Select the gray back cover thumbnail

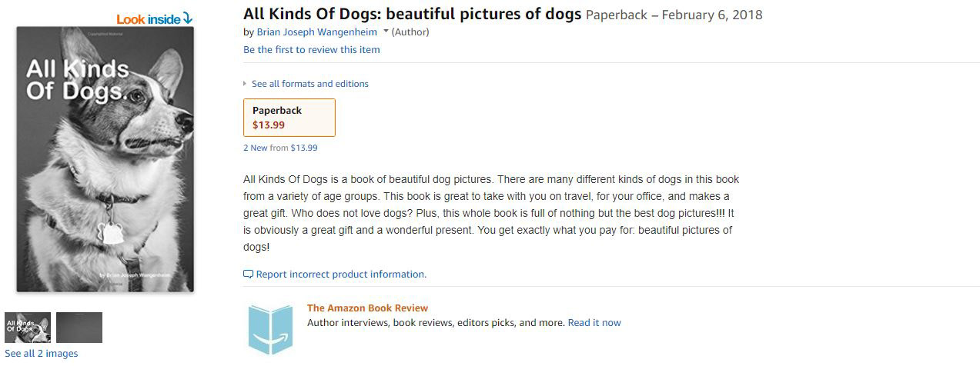pos(79,328)
